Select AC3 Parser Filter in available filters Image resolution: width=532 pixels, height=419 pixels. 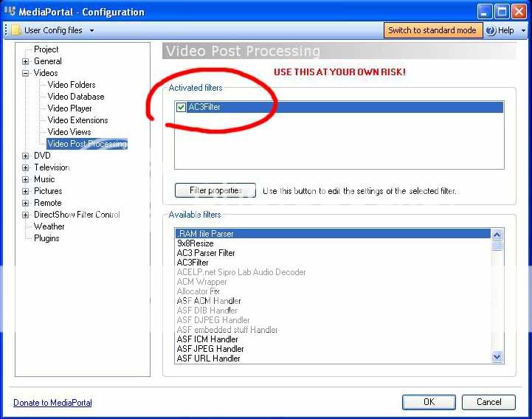(206, 253)
